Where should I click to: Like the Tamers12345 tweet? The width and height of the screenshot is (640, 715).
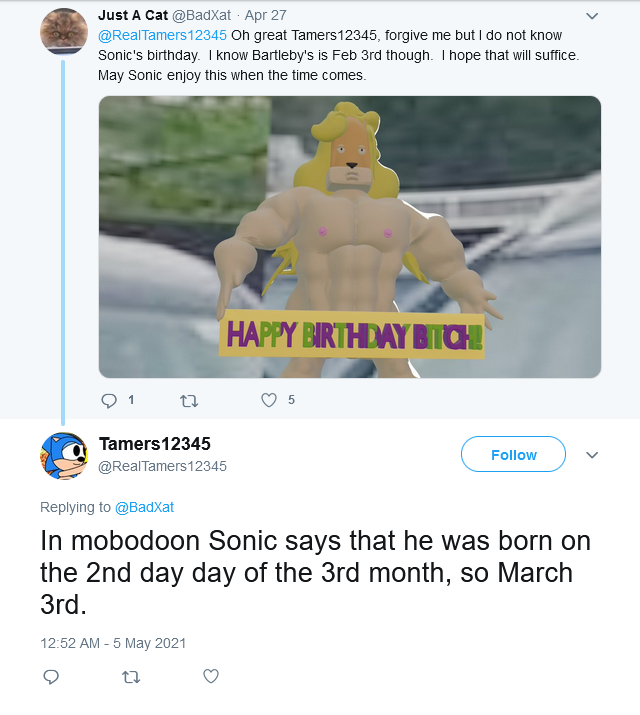[210, 677]
